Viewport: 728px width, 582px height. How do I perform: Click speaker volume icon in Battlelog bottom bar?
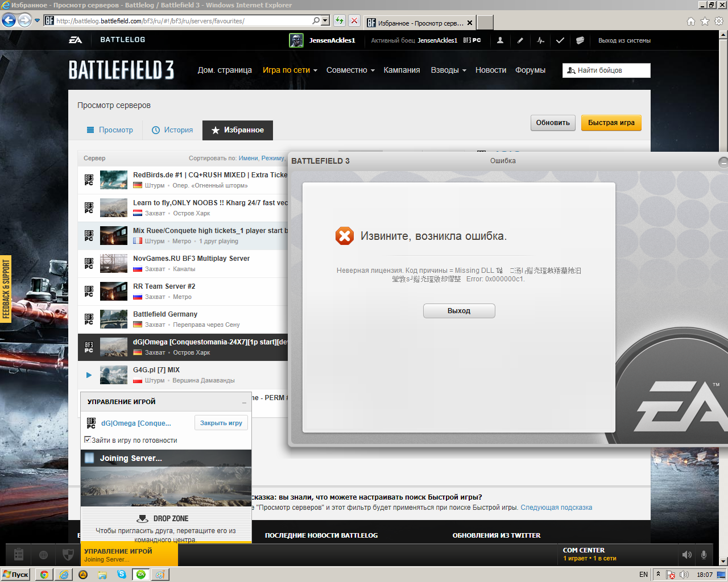pyautogui.click(x=687, y=555)
